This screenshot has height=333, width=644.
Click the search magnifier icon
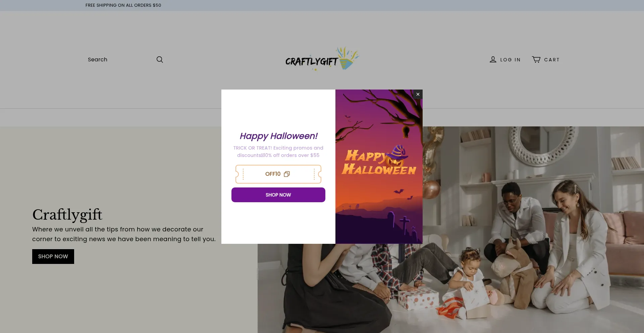click(x=160, y=60)
